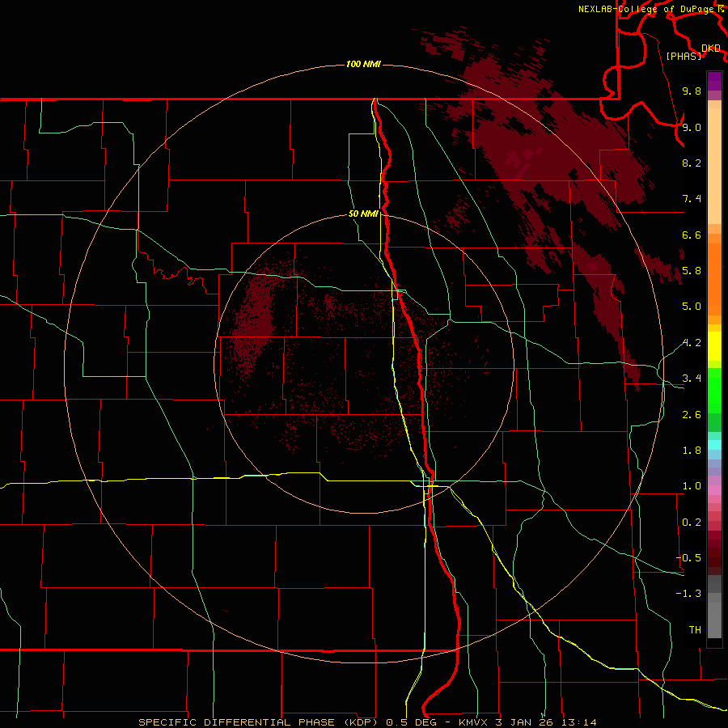Click the [PHAS] units label
This screenshot has height=728, width=728.
coord(684,56)
